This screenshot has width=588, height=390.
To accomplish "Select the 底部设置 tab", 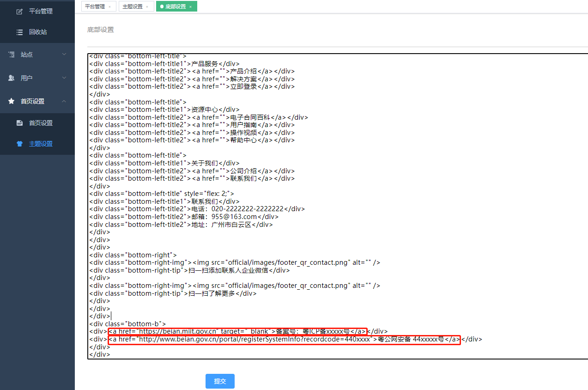I will (175, 6).
